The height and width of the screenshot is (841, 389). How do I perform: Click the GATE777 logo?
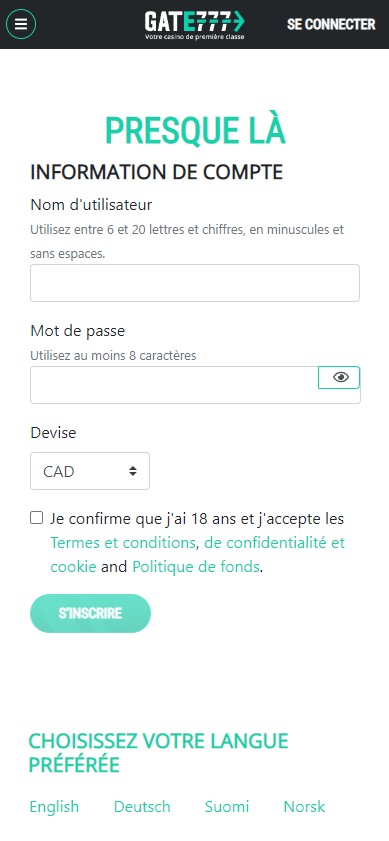click(x=194, y=25)
